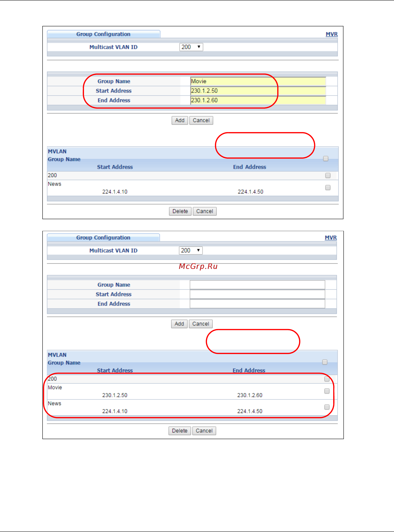Click 224.1.4.50 end address in top table
The image size is (394, 532).
(250, 192)
